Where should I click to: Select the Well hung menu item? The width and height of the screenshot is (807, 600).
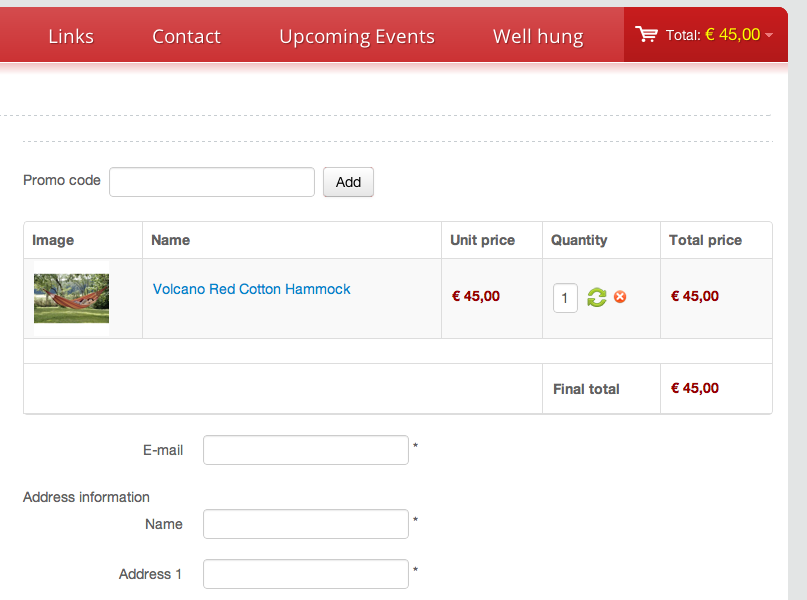[x=538, y=37]
